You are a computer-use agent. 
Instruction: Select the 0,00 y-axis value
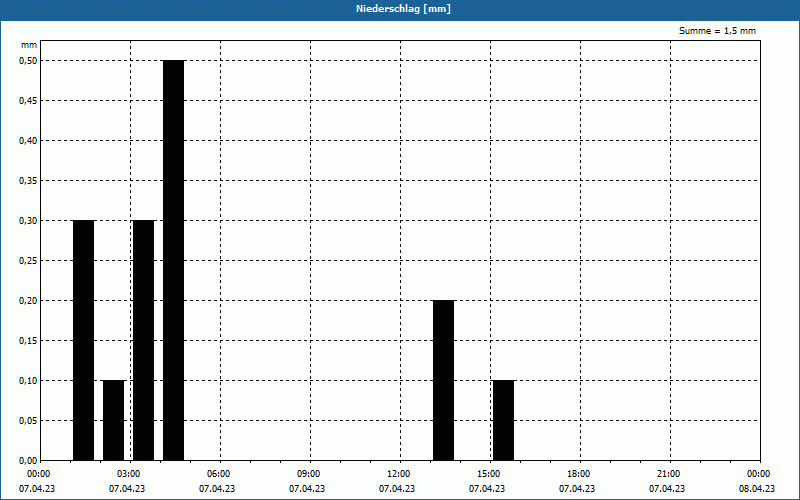tap(28, 460)
